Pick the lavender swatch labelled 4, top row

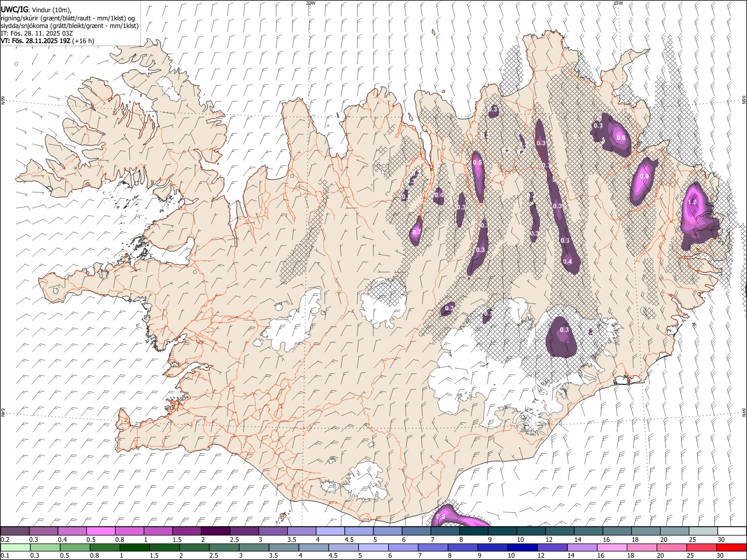(x=330, y=531)
